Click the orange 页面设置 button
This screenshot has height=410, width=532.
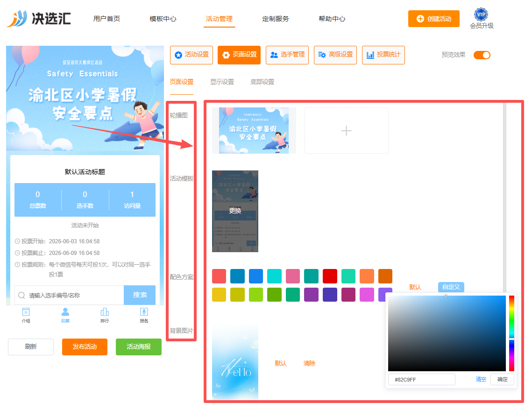[x=239, y=55]
